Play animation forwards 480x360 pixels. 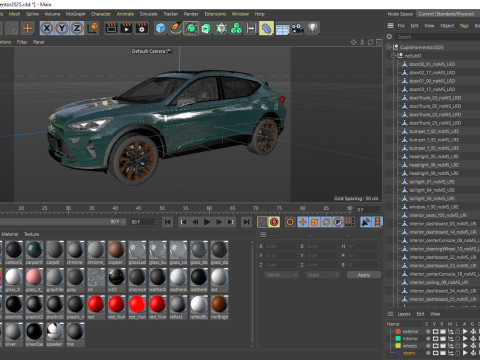click(x=207, y=222)
